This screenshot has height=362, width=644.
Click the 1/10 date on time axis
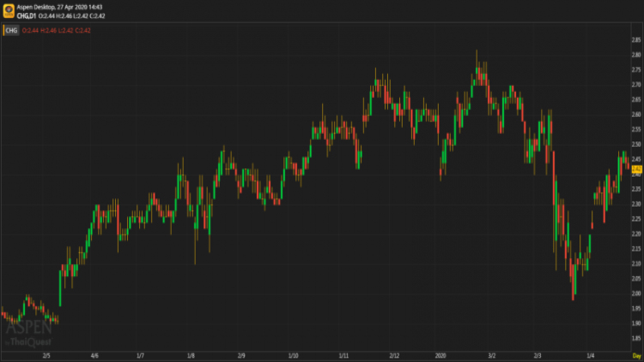click(293, 354)
